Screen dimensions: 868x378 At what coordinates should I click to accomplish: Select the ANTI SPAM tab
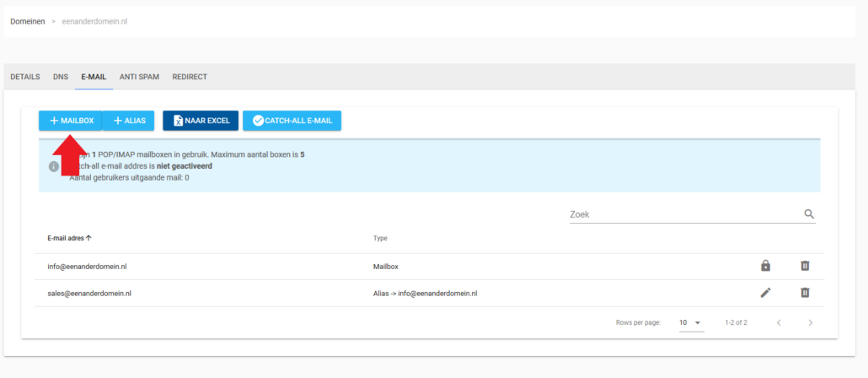tap(139, 77)
